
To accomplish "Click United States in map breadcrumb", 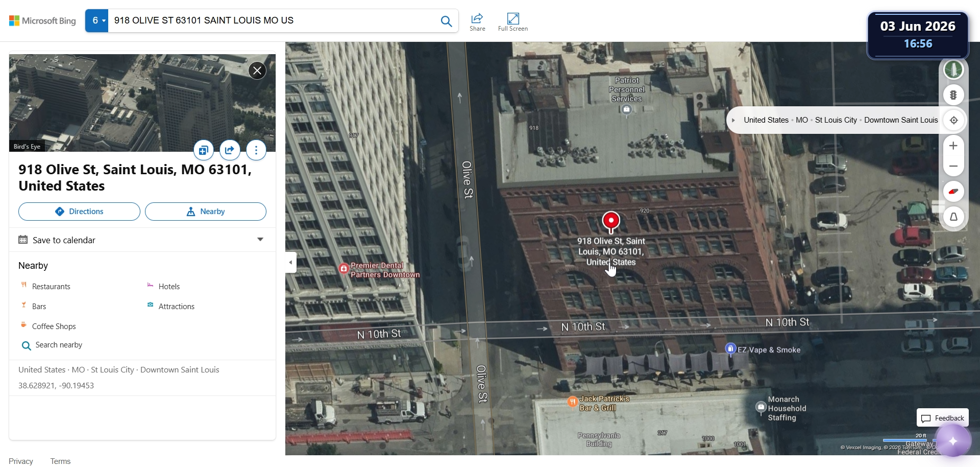I will 766,120.
